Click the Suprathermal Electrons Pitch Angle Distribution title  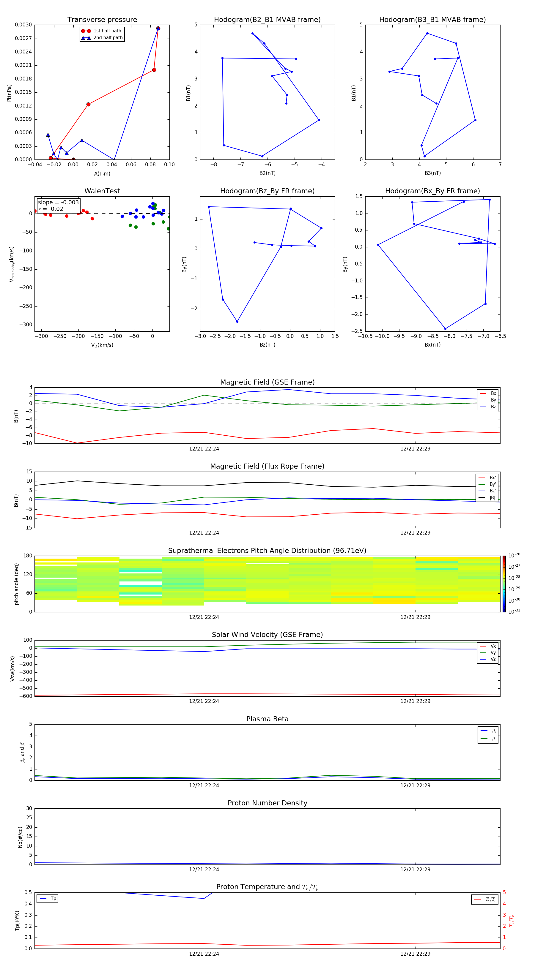point(267,551)
